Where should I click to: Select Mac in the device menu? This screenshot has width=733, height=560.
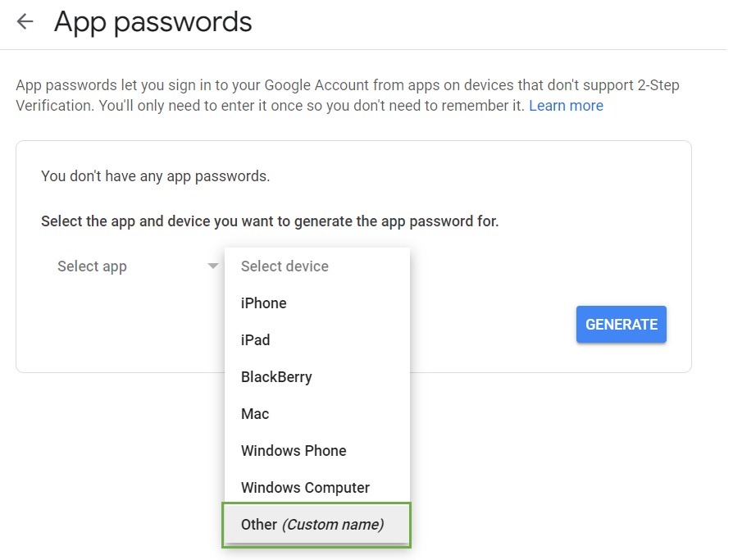point(255,414)
